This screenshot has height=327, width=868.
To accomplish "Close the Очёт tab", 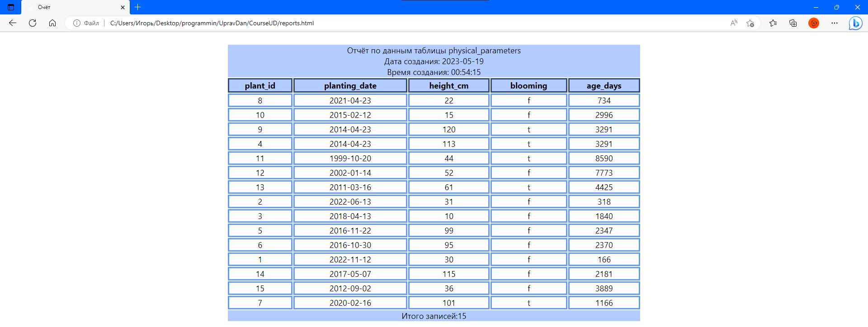I will tap(123, 7).
